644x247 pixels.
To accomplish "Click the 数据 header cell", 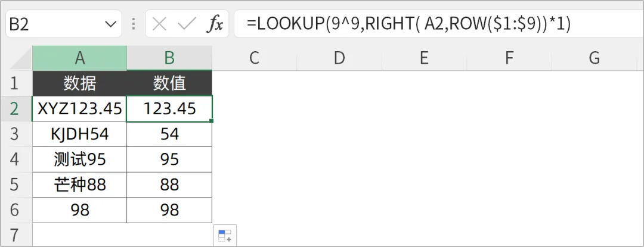I will [x=80, y=83].
